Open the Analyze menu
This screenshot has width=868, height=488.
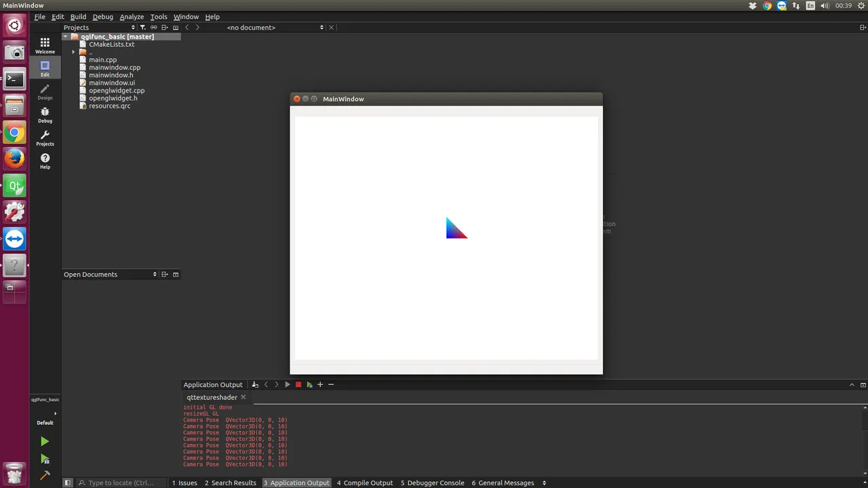[x=132, y=16]
